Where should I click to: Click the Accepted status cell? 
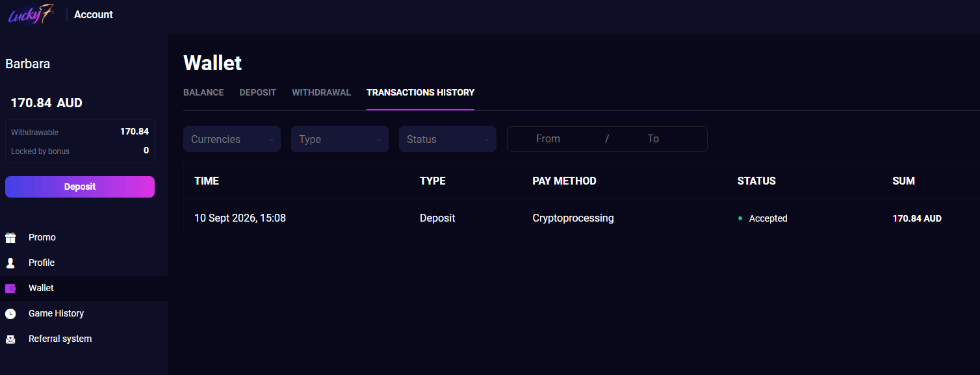coord(763,218)
